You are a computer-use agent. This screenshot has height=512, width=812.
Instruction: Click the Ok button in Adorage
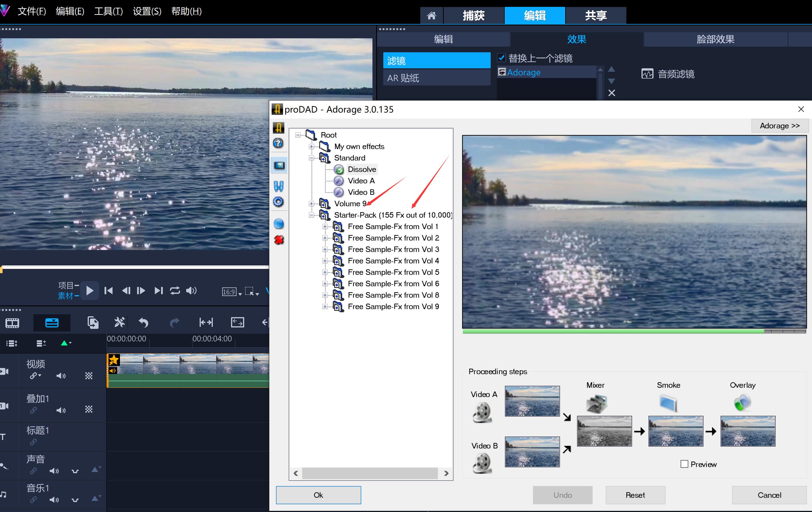click(318, 495)
